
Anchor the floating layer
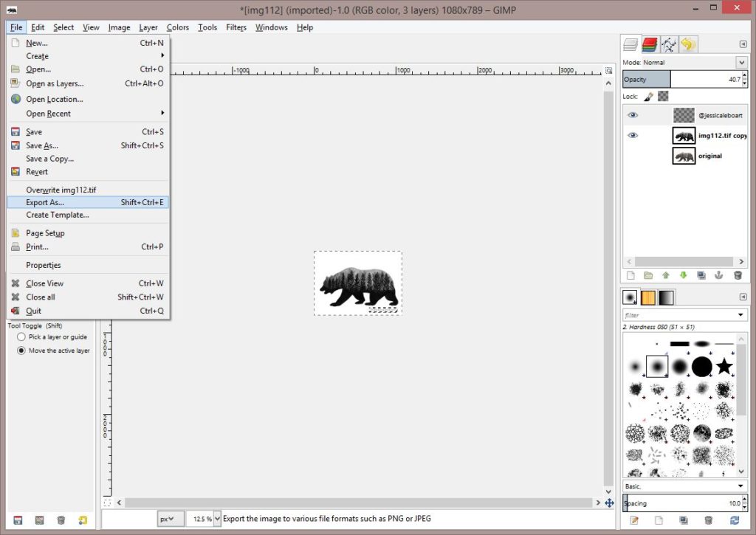tap(718, 275)
